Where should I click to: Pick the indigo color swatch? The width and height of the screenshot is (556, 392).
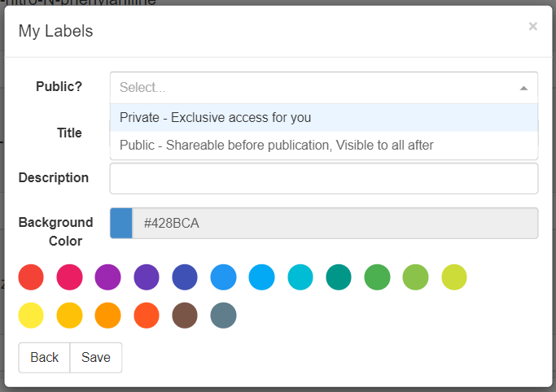tap(185, 277)
